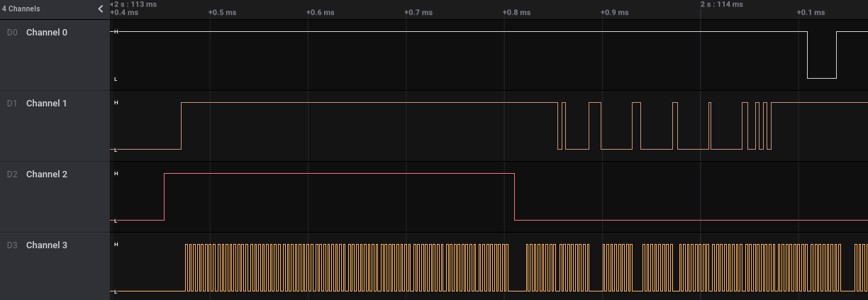The width and height of the screenshot is (868, 300).
Task: Click the +0.7 ms ruler tick
Action: click(418, 13)
